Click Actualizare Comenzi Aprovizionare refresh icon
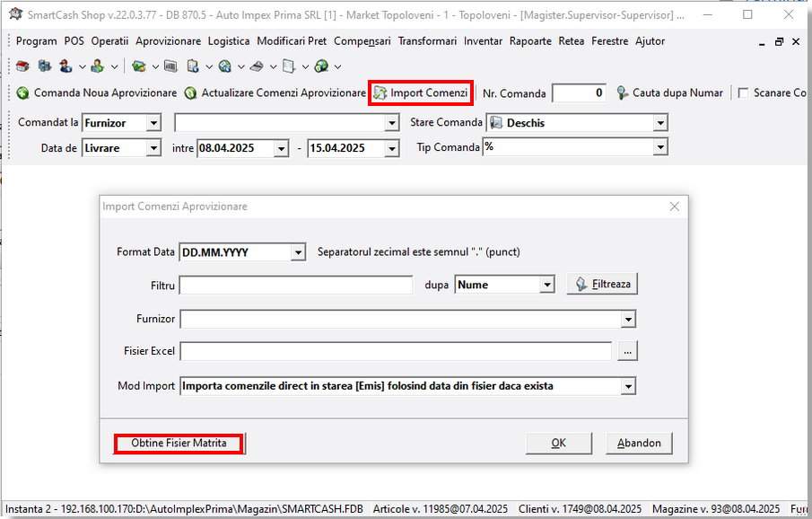812x519 pixels. pos(190,93)
